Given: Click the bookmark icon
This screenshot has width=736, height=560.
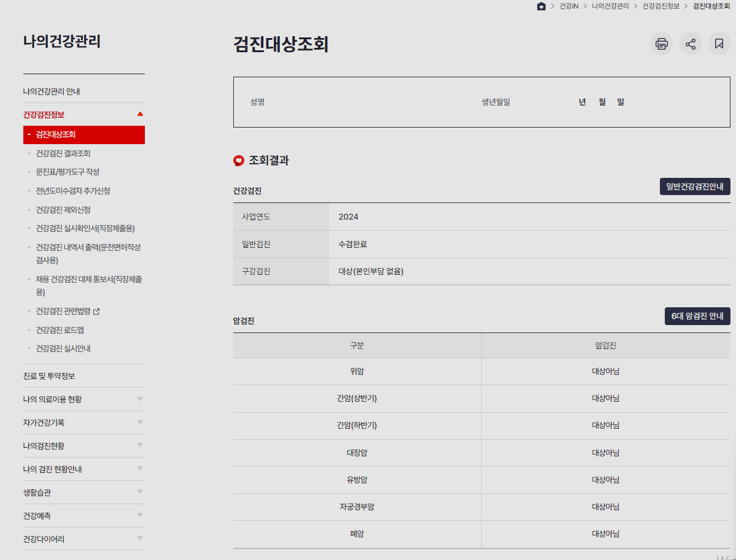Looking at the screenshot, I should (x=719, y=44).
